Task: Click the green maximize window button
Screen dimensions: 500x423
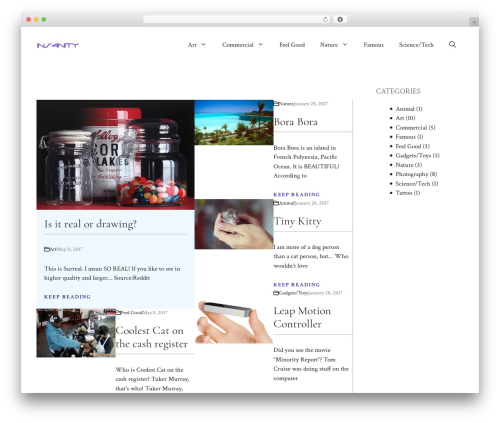Action: pyautogui.click(x=44, y=19)
